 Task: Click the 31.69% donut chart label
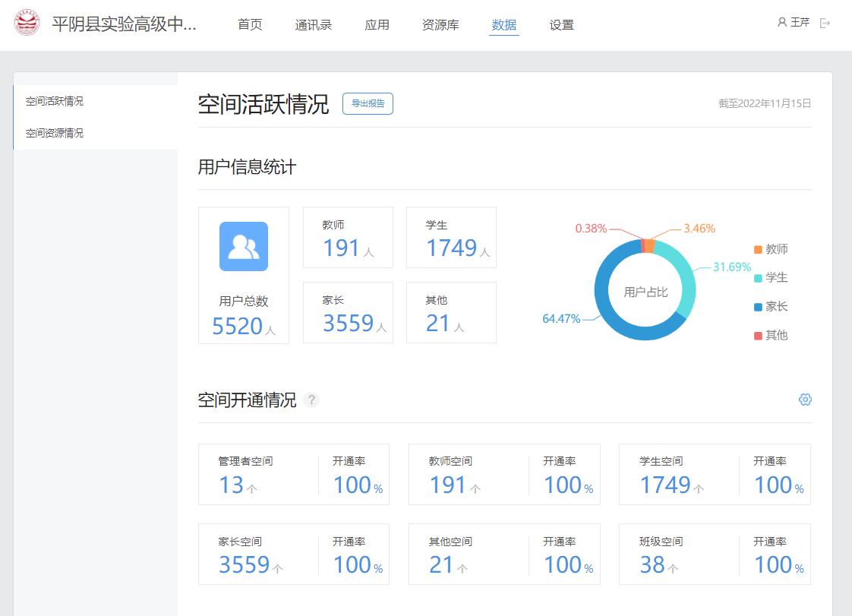[x=732, y=267]
